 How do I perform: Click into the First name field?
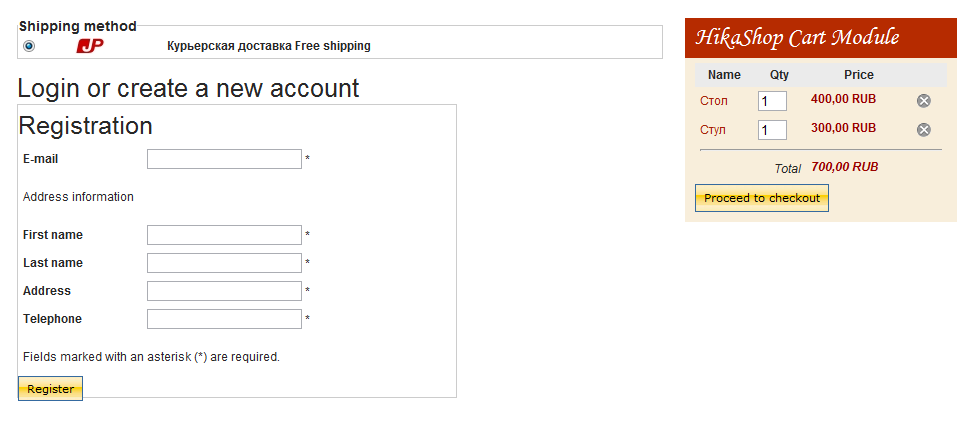[224, 235]
